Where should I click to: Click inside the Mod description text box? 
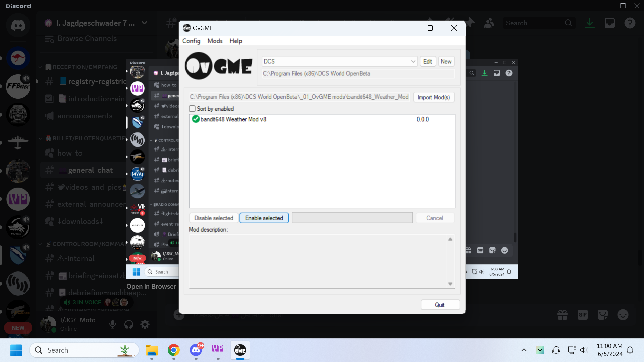pyautogui.click(x=318, y=261)
